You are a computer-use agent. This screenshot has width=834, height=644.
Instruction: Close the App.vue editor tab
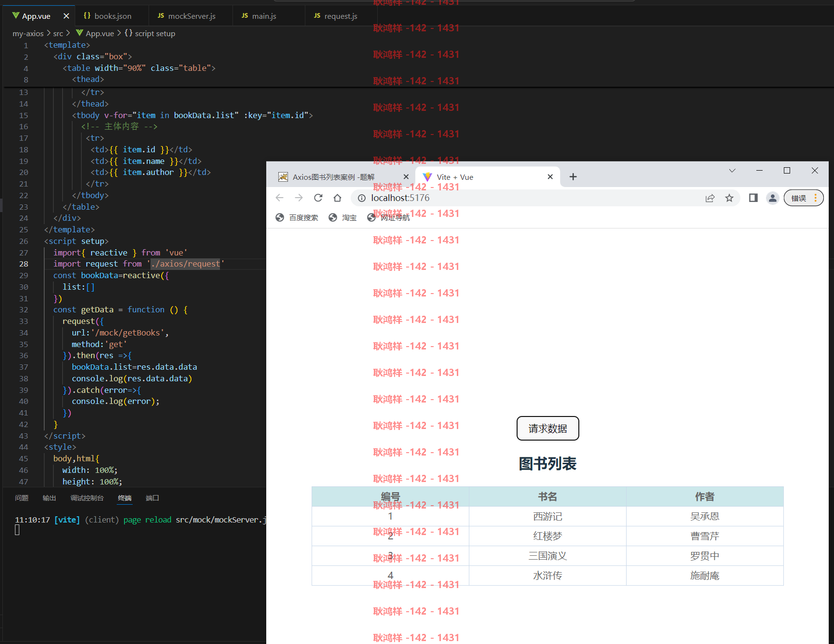[x=66, y=16]
